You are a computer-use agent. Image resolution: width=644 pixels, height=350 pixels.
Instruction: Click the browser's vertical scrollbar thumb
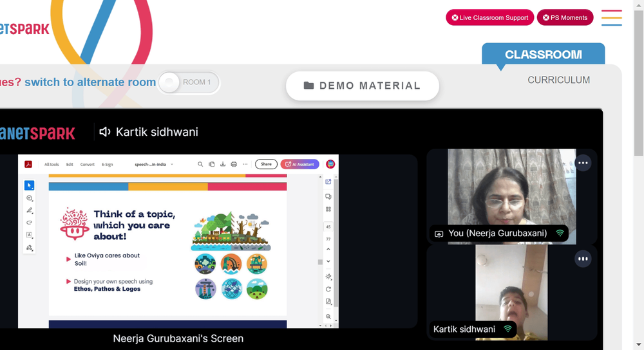tap(638, 82)
